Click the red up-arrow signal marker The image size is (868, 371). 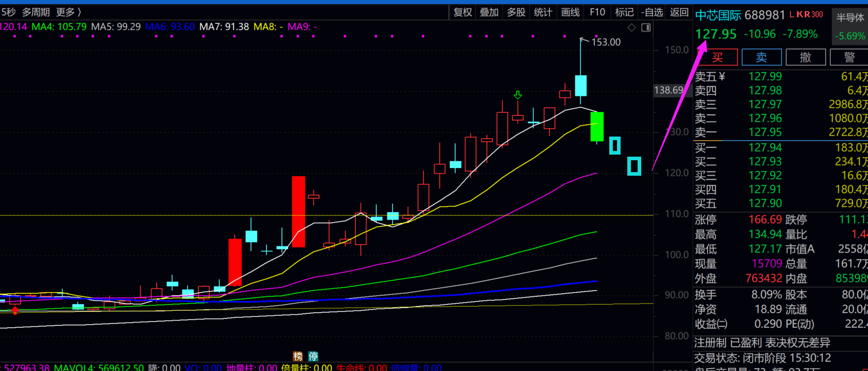[15, 310]
